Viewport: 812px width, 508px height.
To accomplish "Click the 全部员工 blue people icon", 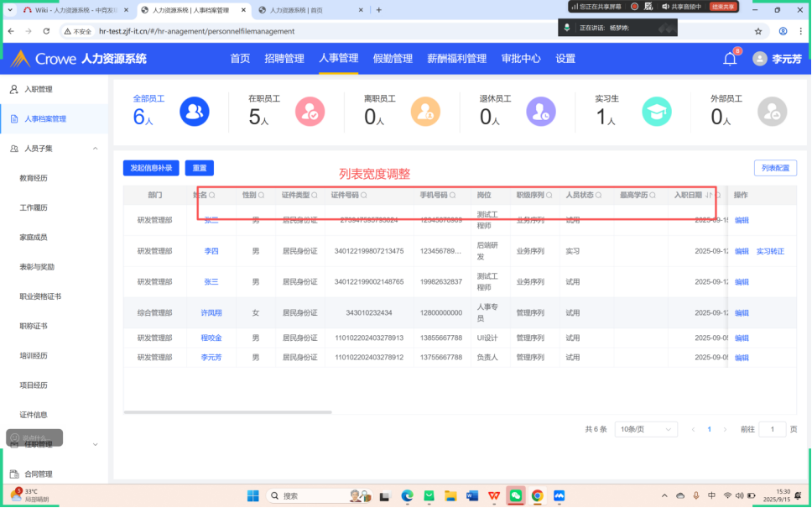I will tap(194, 111).
